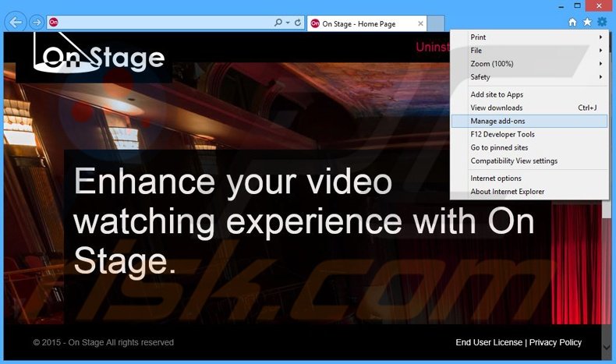Choose Go to pinned sites
Screen dimensions: 616x364
coord(529,147)
